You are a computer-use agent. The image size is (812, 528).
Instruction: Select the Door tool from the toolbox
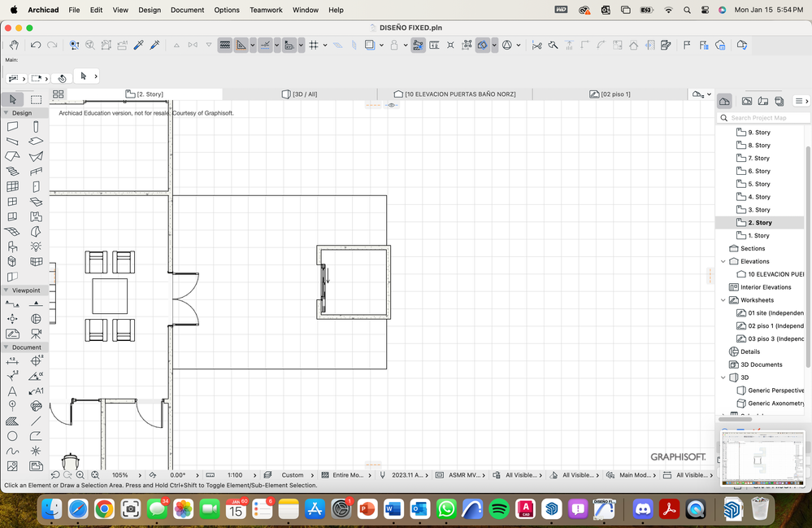(x=36, y=185)
